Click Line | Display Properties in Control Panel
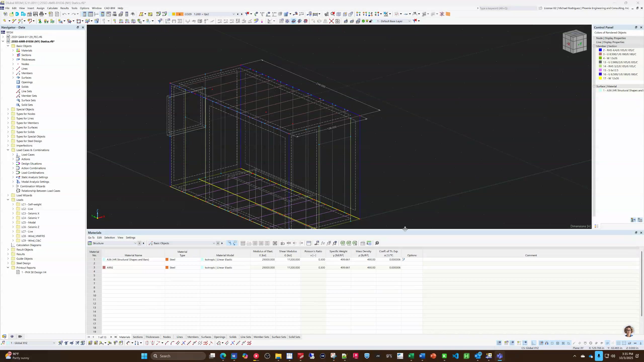 click(x=610, y=42)
